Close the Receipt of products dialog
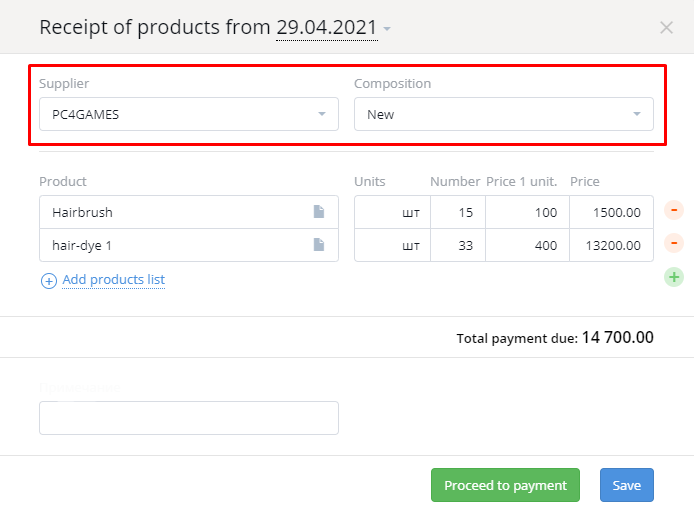694x513 pixels. coord(666,27)
